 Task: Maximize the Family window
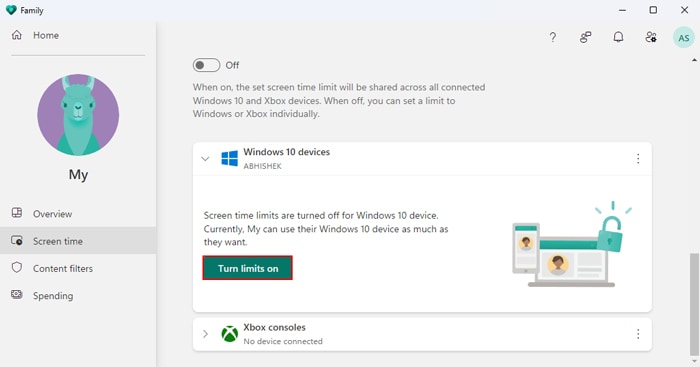point(653,10)
